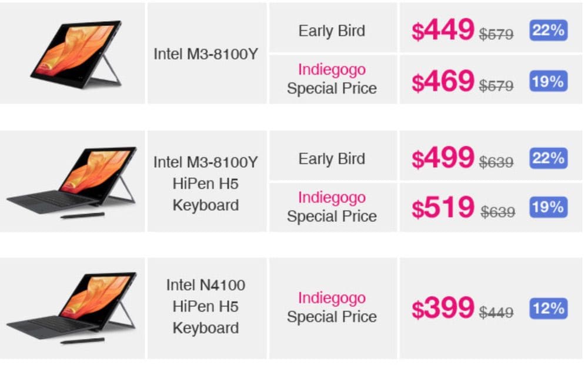Choose Indiegogo Special Price for $469 offer
Screen dimensions: 588x365
[x=332, y=79]
